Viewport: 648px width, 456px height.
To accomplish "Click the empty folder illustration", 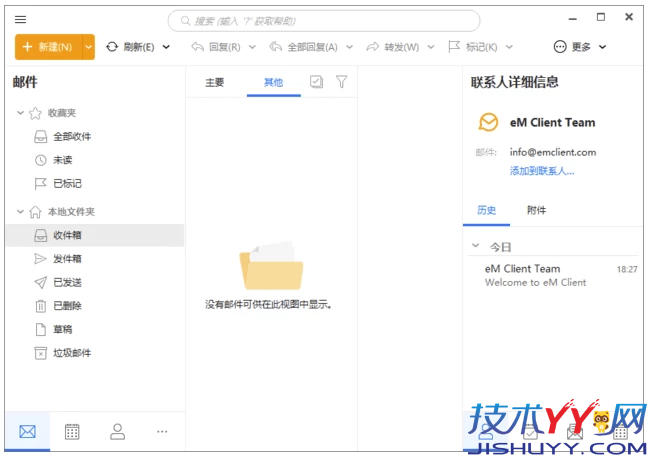I will (271, 266).
